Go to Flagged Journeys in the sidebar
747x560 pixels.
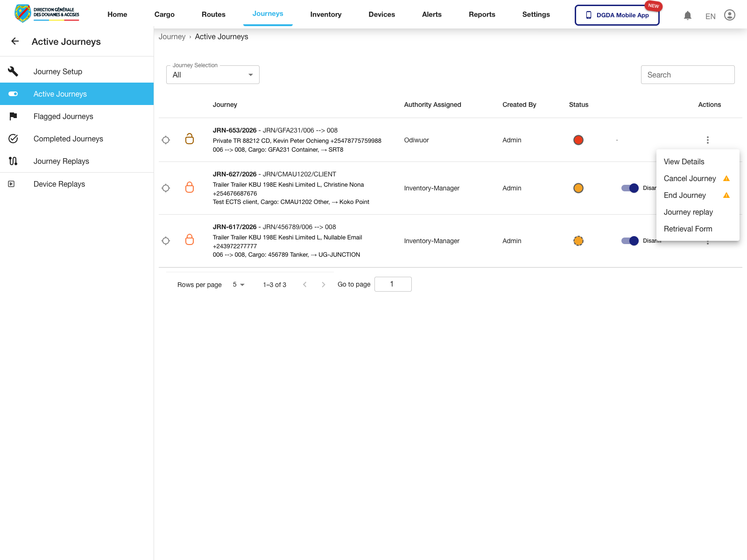pyautogui.click(x=63, y=116)
